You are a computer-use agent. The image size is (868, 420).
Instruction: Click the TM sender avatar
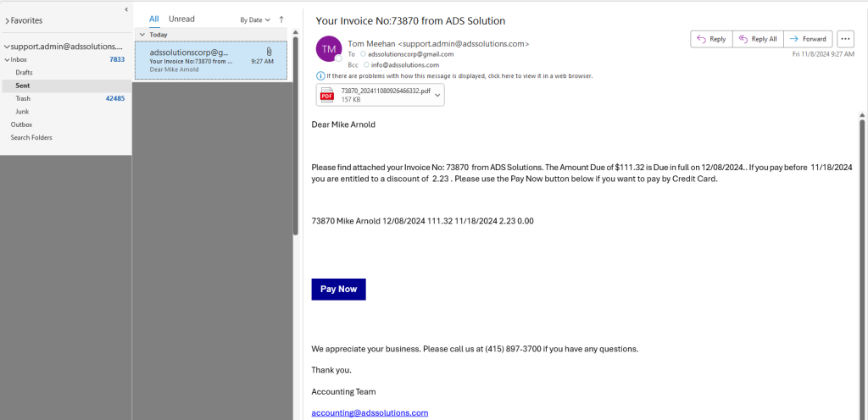pyautogui.click(x=329, y=48)
